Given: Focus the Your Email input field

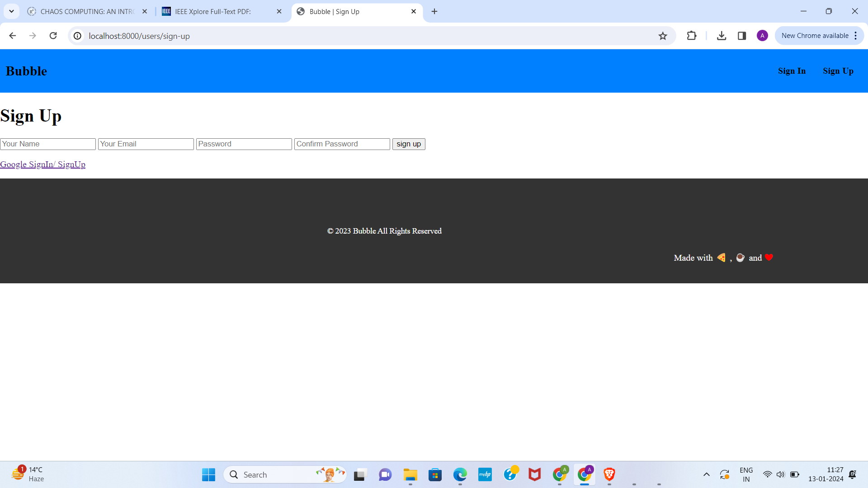Looking at the screenshot, I should point(146,144).
